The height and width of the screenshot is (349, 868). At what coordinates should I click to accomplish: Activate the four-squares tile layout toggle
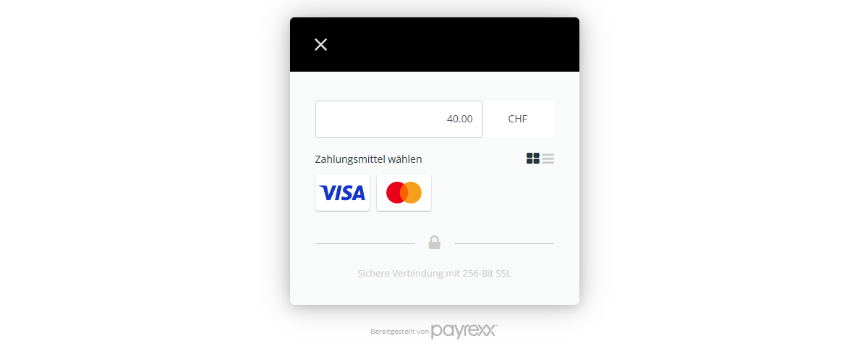(533, 159)
